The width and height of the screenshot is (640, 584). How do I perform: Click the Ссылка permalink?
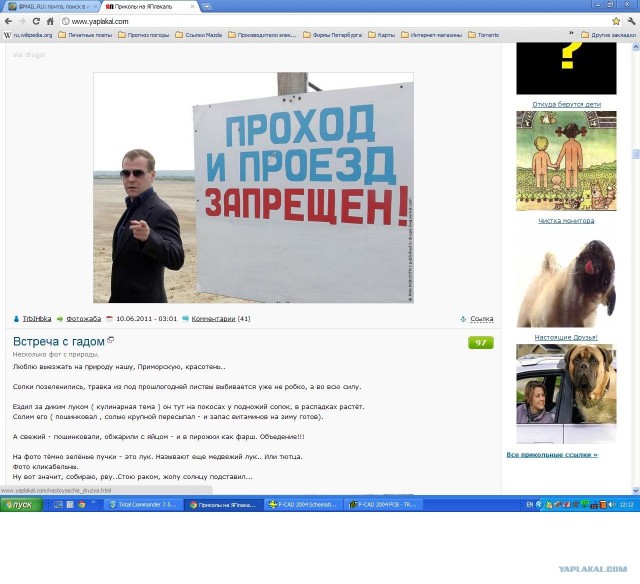(482, 319)
